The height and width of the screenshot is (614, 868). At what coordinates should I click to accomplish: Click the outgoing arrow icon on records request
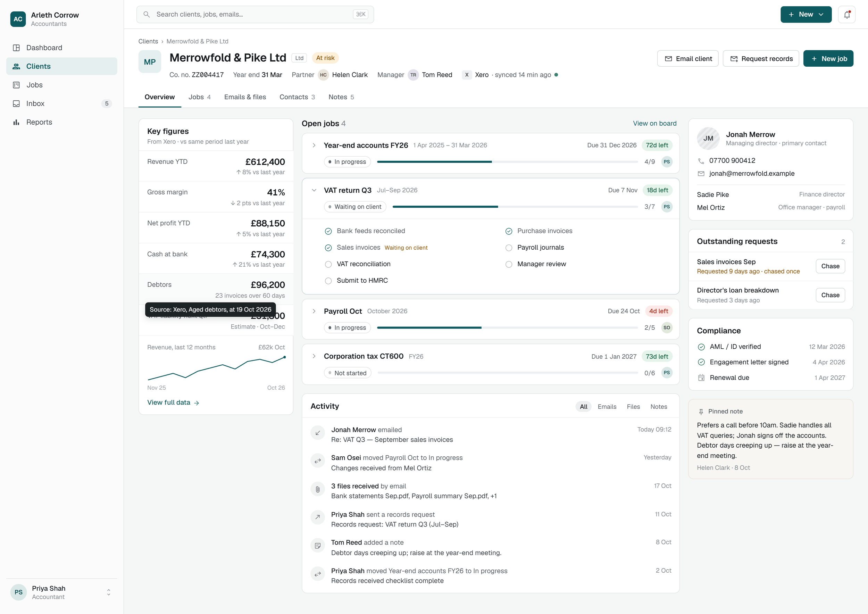tap(318, 517)
